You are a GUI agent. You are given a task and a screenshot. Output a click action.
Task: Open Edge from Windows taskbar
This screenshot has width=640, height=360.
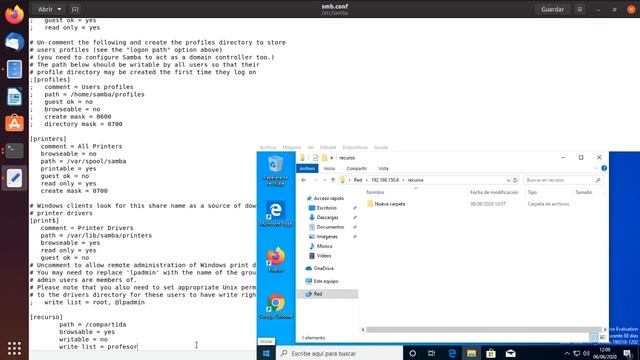(x=452, y=353)
